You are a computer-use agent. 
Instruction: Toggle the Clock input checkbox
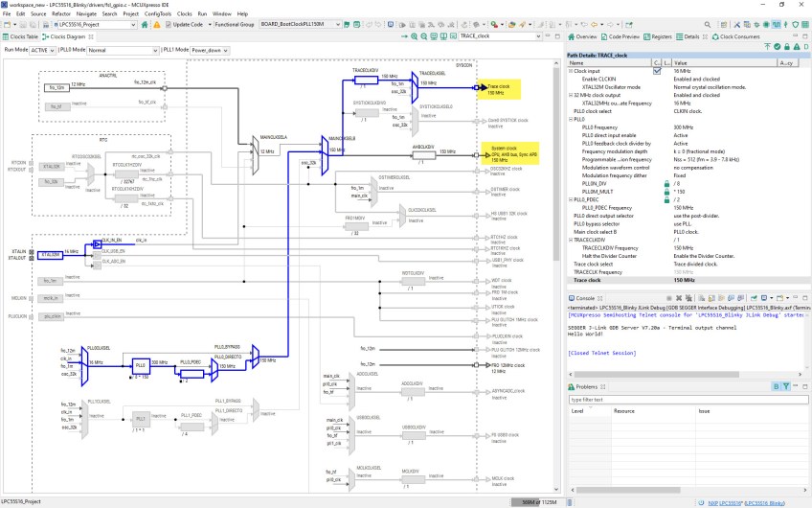point(657,71)
